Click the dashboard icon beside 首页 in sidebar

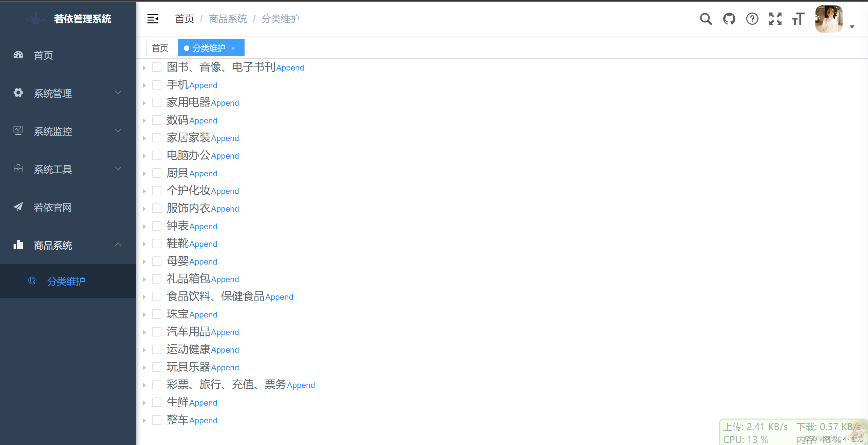click(18, 55)
